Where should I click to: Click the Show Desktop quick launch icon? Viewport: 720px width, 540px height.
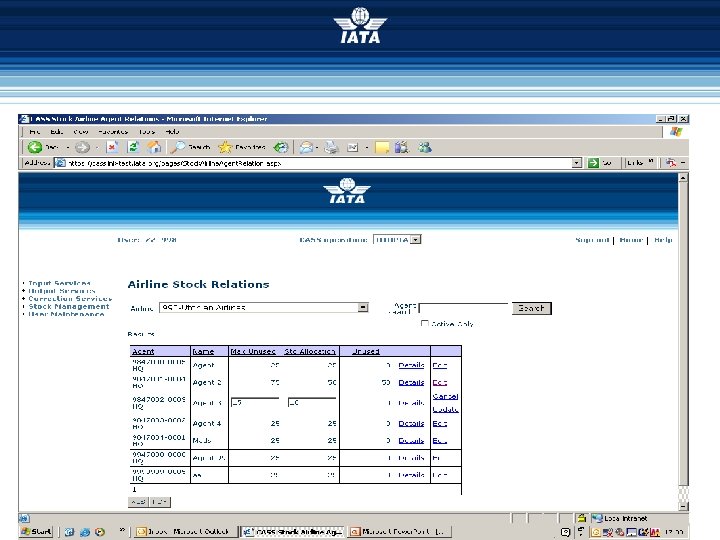pos(69,532)
